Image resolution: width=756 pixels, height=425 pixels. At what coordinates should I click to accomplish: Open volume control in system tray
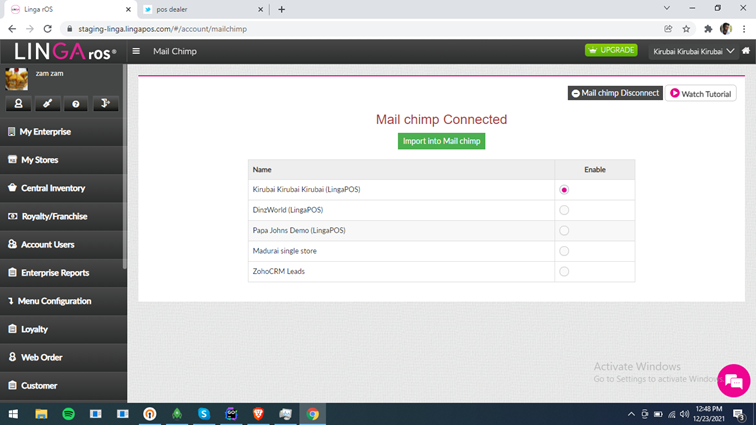(684, 414)
